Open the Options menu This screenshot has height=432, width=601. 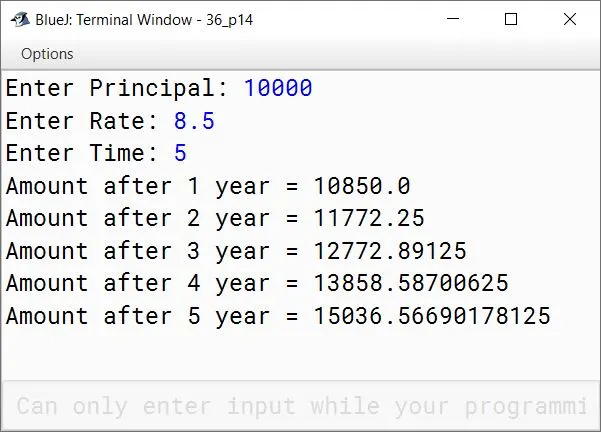tap(47, 54)
